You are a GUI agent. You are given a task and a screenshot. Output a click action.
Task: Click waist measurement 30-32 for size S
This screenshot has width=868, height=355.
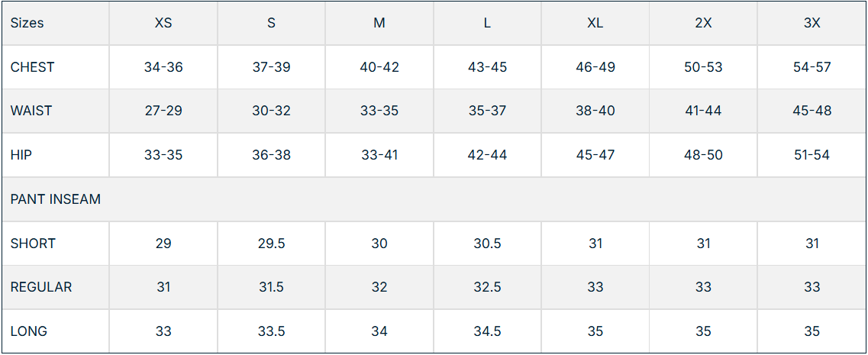(x=271, y=111)
